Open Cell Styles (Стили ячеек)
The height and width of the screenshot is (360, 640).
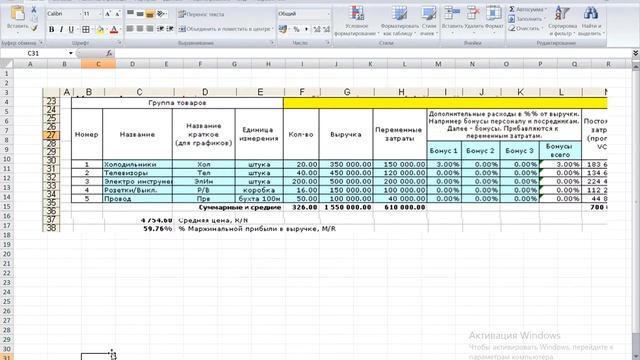coord(429,20)
